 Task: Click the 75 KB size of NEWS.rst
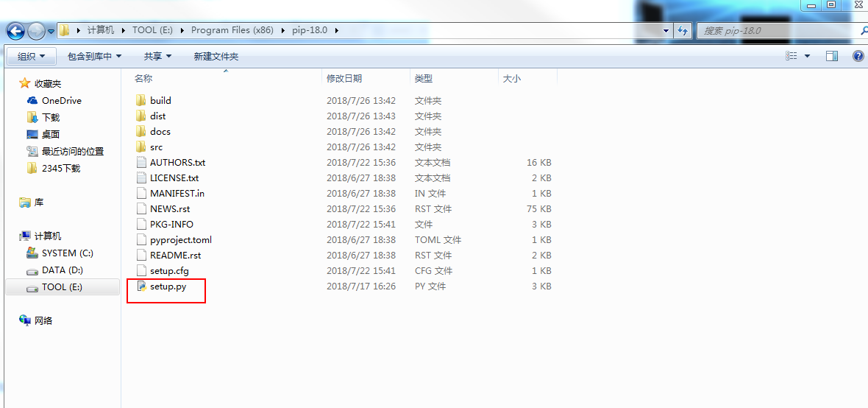[538, 209]
